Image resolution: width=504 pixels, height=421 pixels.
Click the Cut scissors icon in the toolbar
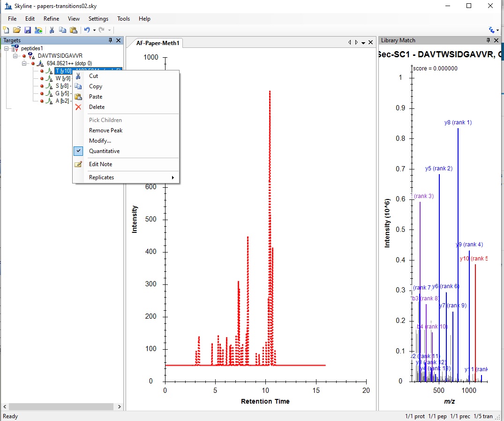[x=52, y=30]
